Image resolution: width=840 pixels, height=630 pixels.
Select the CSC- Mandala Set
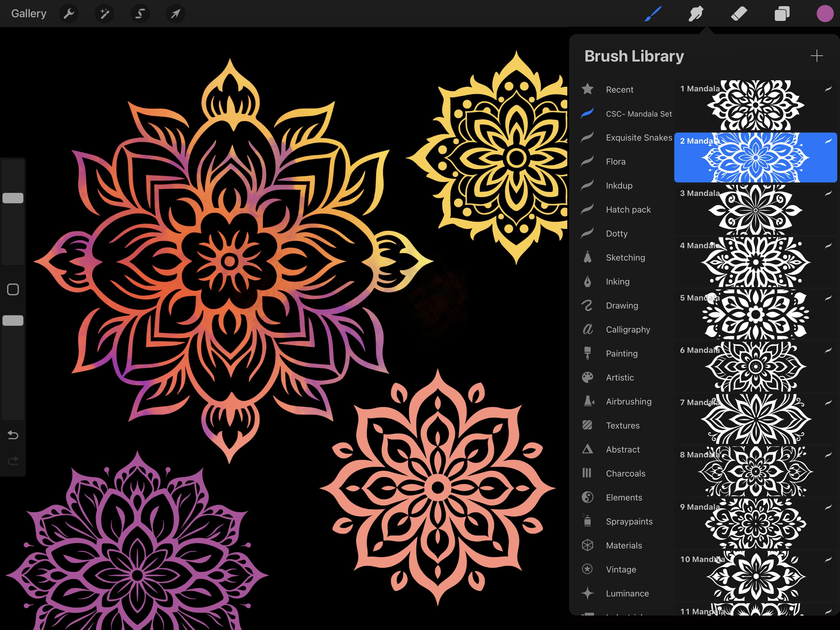626,114
